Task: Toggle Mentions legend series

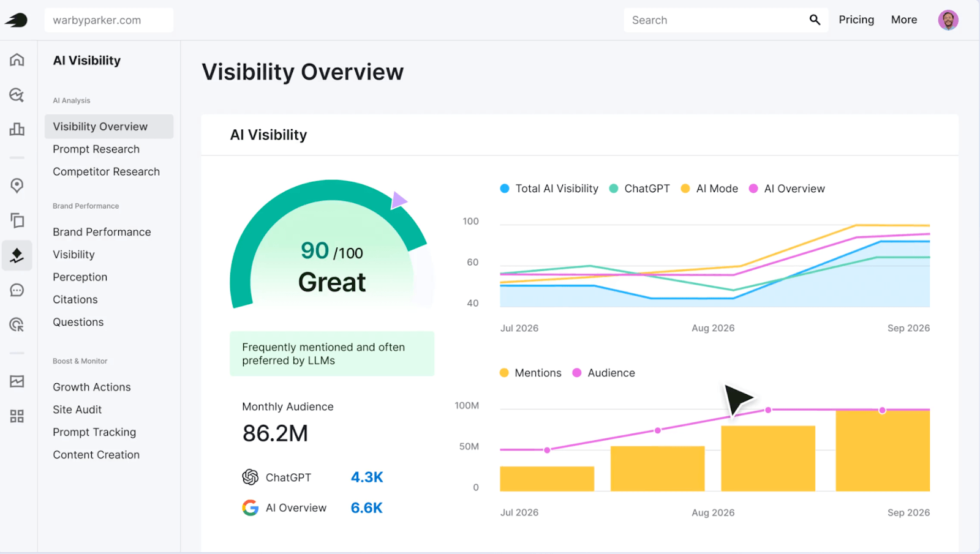Action: click(x=530, y=373)
